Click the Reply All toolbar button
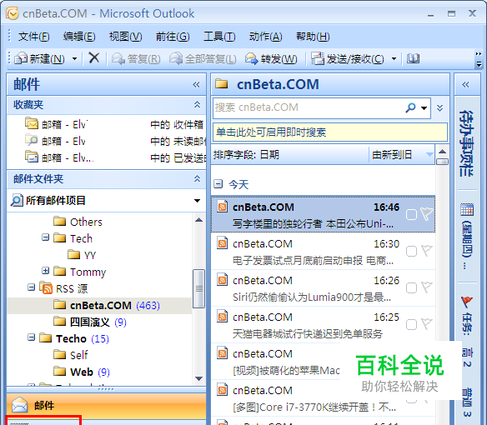The height and width of the screenshot is (425, 487). pos(203,59)
